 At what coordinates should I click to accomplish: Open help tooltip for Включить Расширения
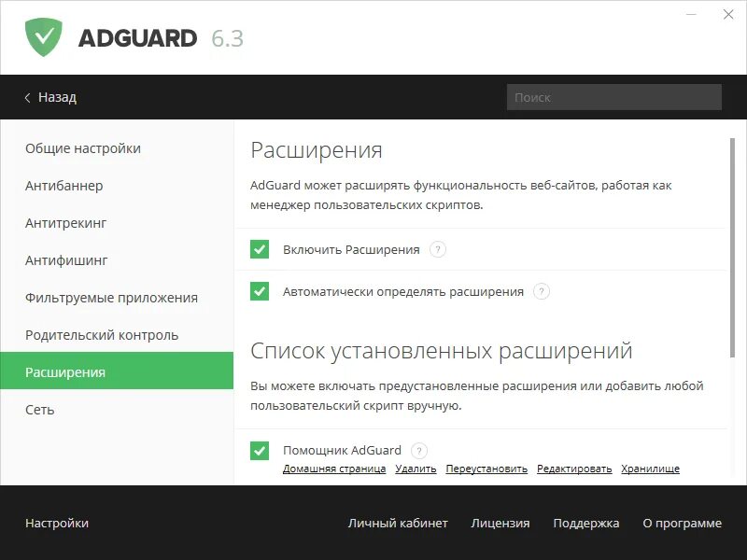438,249
